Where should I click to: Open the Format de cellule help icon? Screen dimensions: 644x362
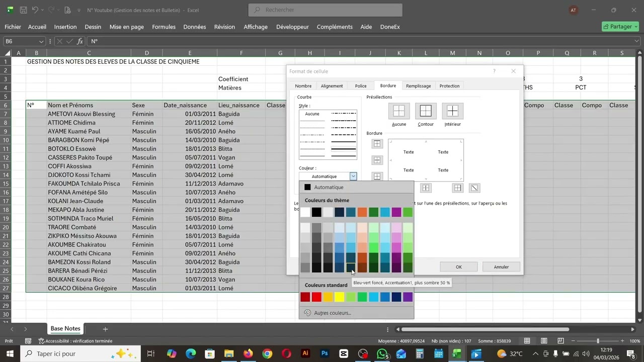click(494, 71)
